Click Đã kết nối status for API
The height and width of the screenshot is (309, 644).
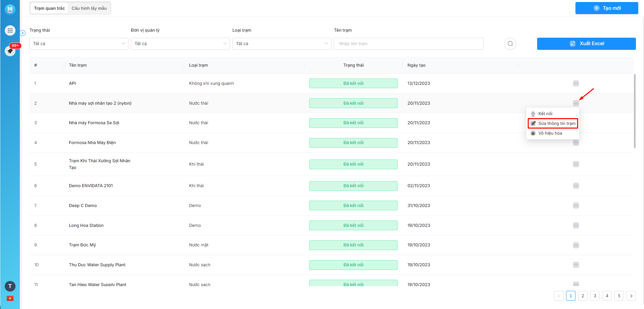(x=353, y=83)
